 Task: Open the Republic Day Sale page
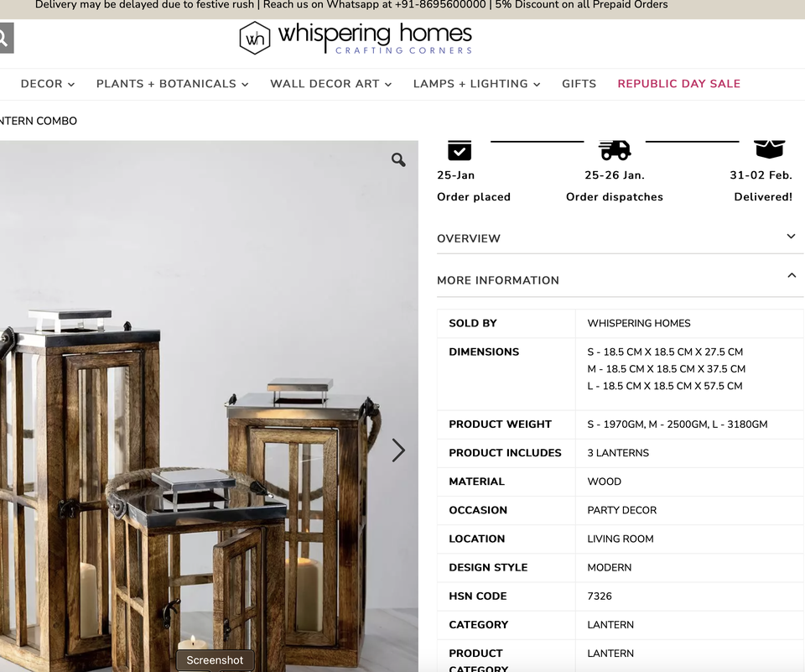(678, 84)
